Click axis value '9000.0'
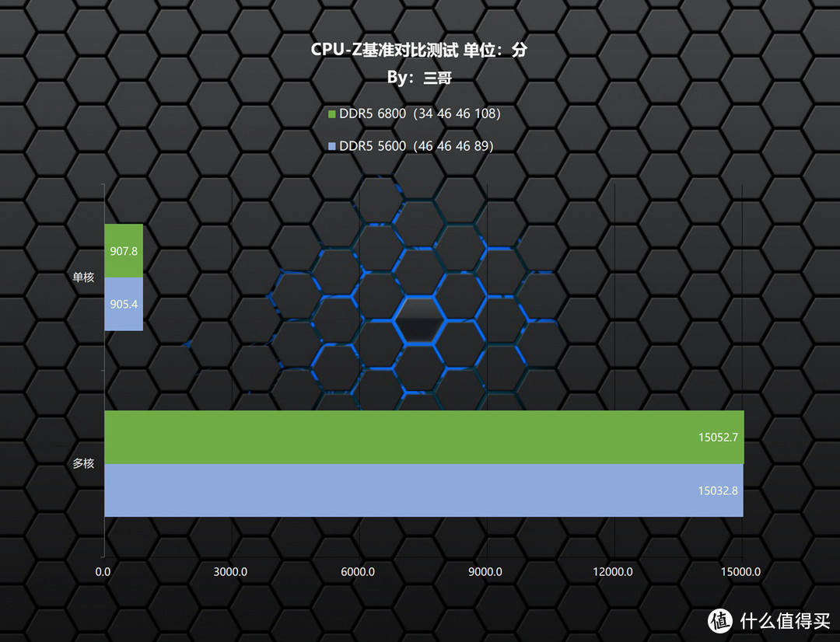Viewport: 840px width, 642px height. pyautogui.click(x=485, y=572)
